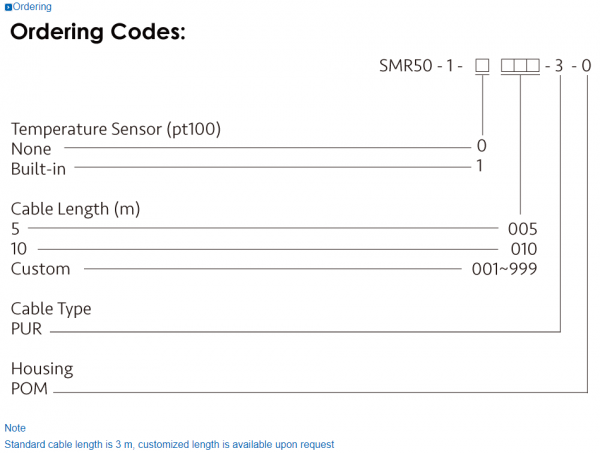Image resolution: width=600 pixels, height=453 pixels.
Task: Click the small blue icon beside Ordering
Action: (8, 7)
